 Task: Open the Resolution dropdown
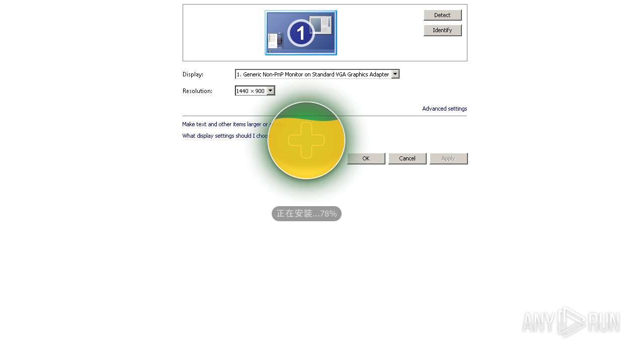(255, 91)
